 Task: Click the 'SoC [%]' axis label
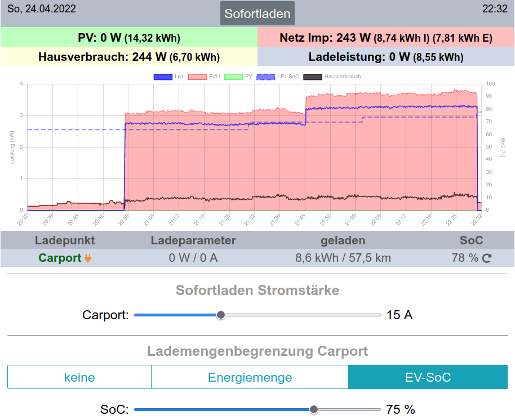pos(503,147)
